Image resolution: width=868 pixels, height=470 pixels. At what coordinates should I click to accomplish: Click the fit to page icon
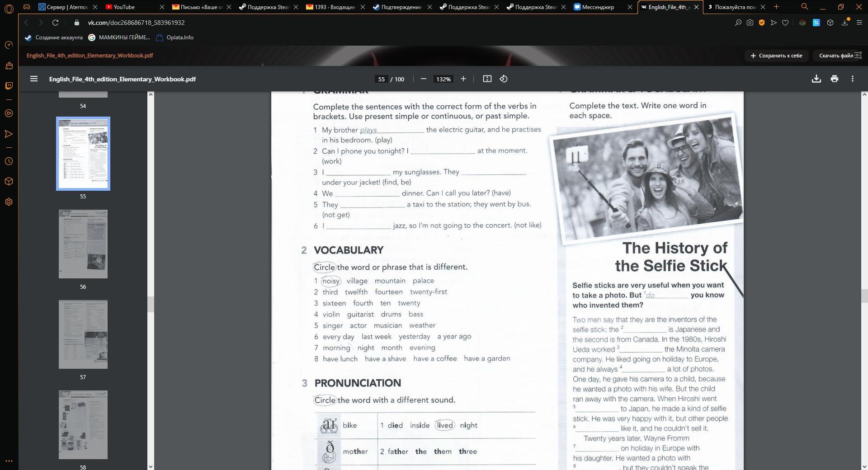click(x=487, y=79)
